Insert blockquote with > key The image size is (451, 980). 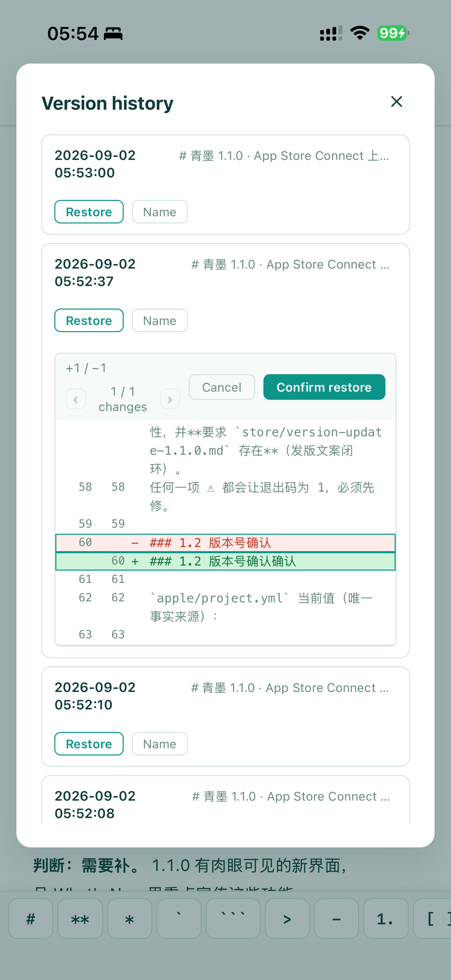click(287, 918)
